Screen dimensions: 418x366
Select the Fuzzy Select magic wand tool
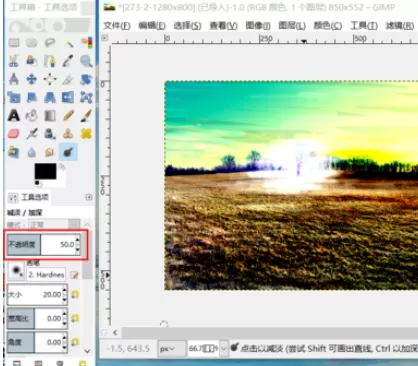click(x=68, y=43)
